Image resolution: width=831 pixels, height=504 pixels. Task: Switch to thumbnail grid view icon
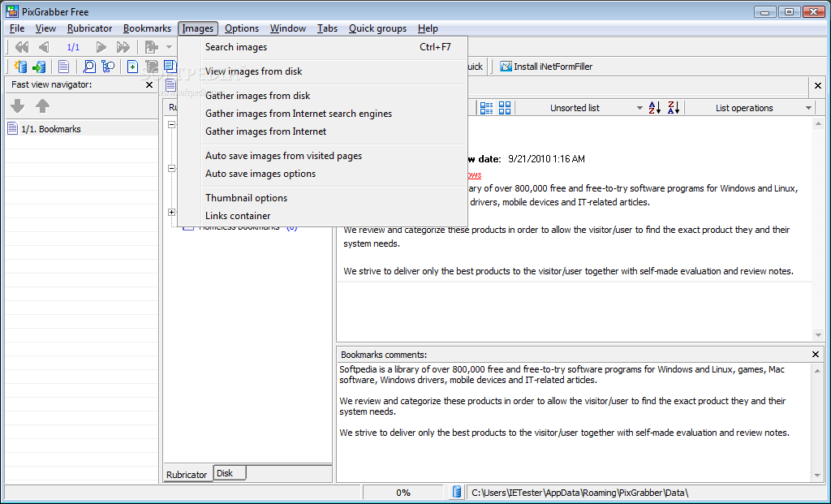505,108
